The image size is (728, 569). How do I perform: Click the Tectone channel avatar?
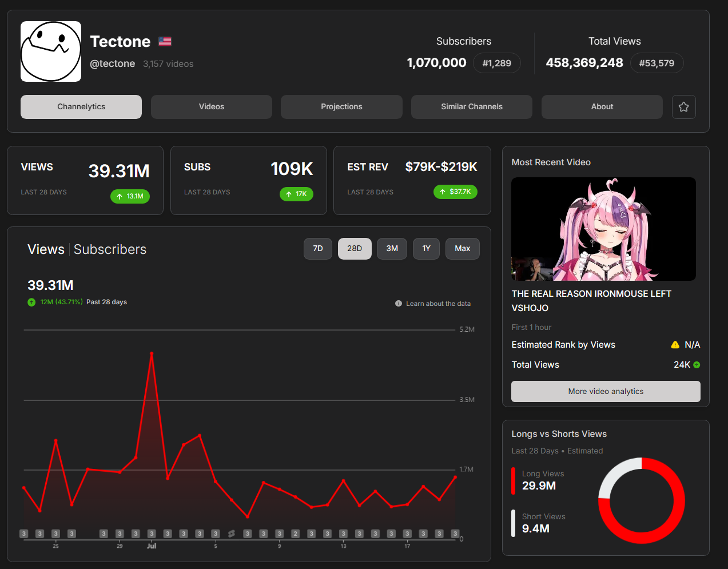click(x=51, y=51)
